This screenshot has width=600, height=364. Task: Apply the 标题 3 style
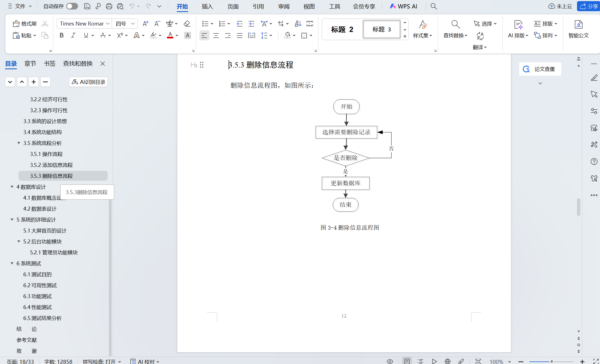pyautogui.click(x=381, y=29)
